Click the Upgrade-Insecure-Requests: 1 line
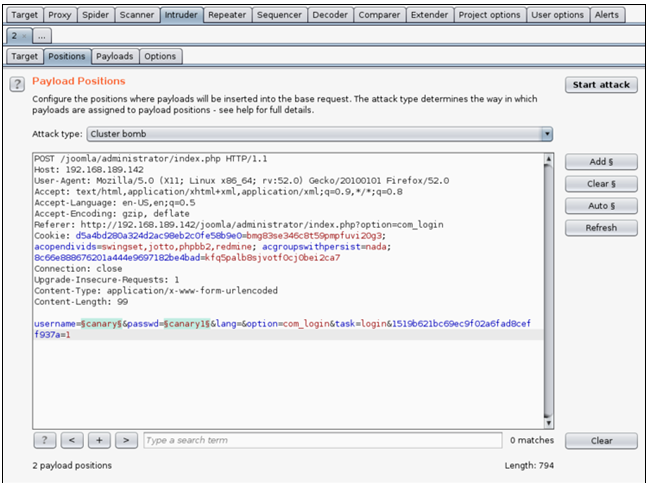 (x=106, y=280)
